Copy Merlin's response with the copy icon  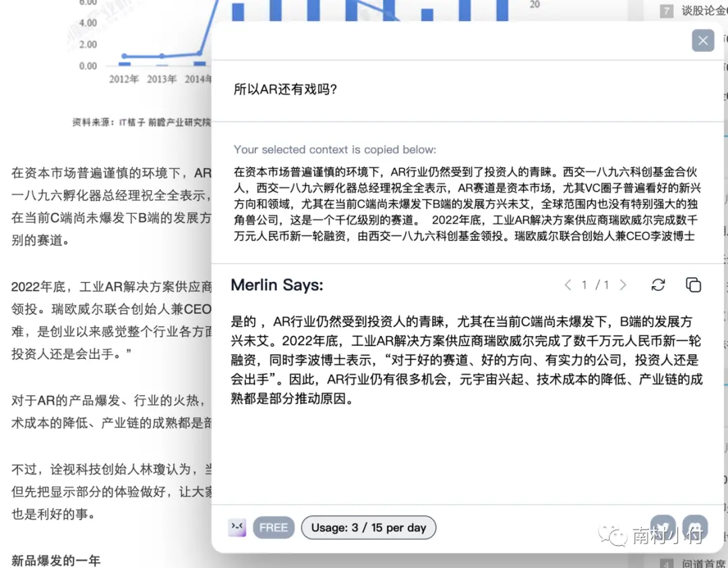693,285
